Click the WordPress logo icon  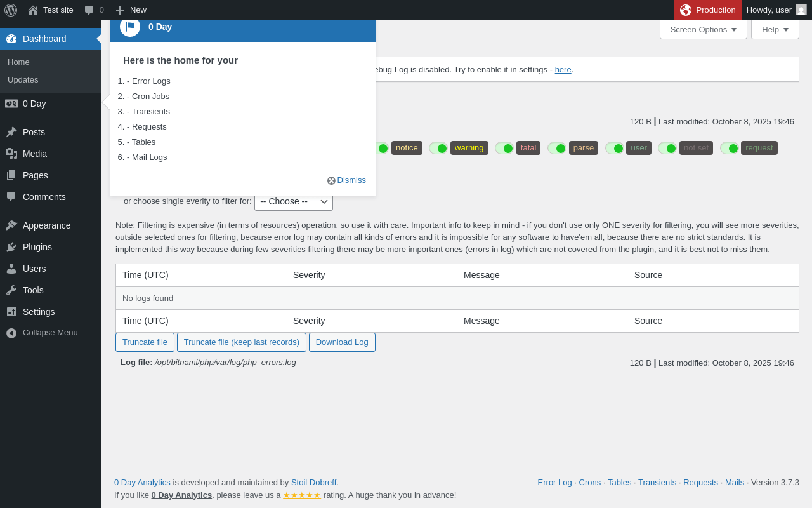(x=11, y=10)
